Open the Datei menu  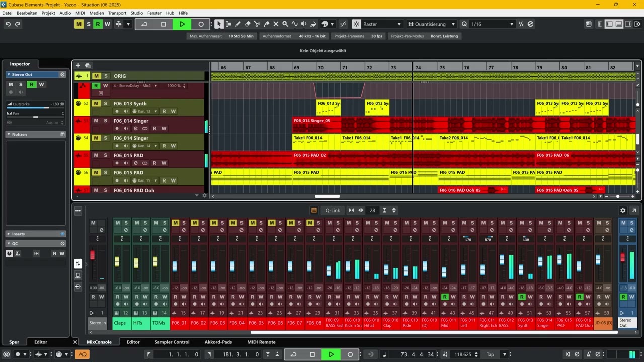7,13
